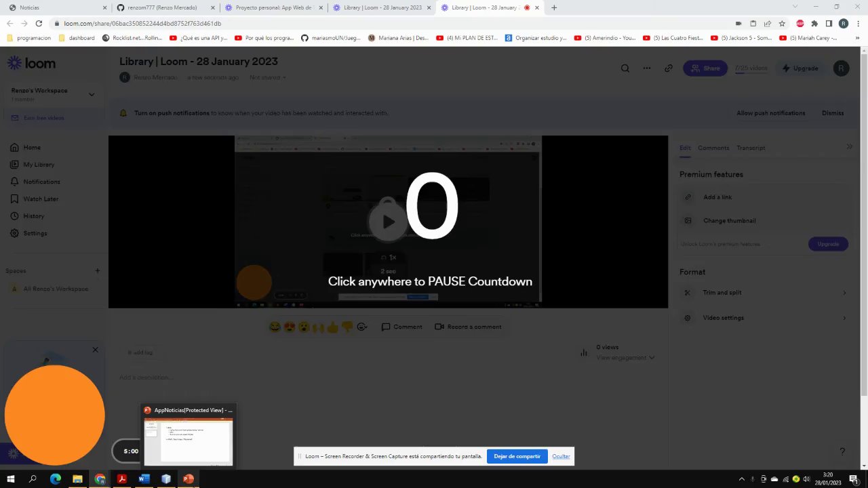Screen dimensions: 868x488
Task: Switch to Proyecto personal browser tab
Action: click(x=273, y=7)
